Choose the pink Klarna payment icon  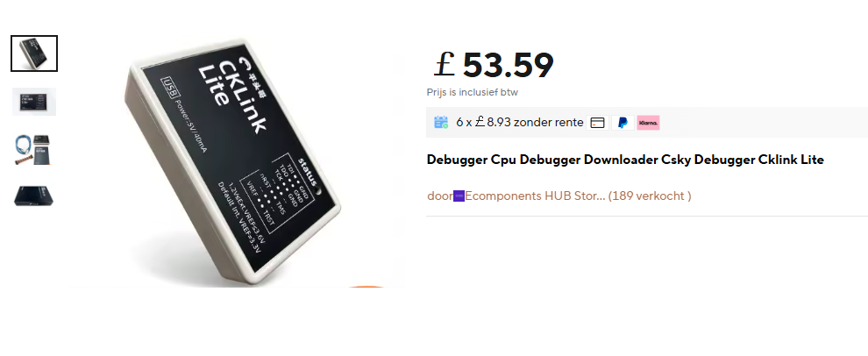pyautogui.click(x=648, y=123)
